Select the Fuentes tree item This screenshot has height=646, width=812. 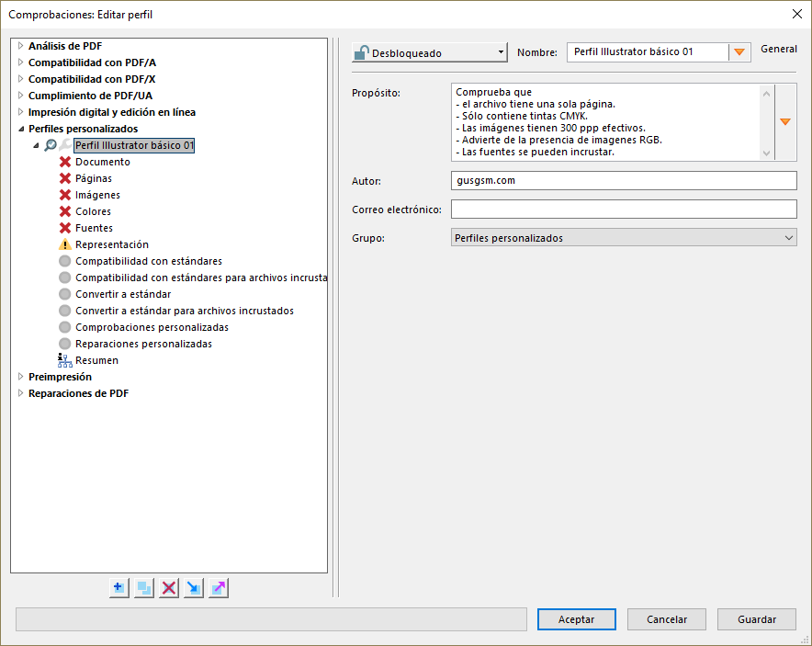tap(94, 228)
